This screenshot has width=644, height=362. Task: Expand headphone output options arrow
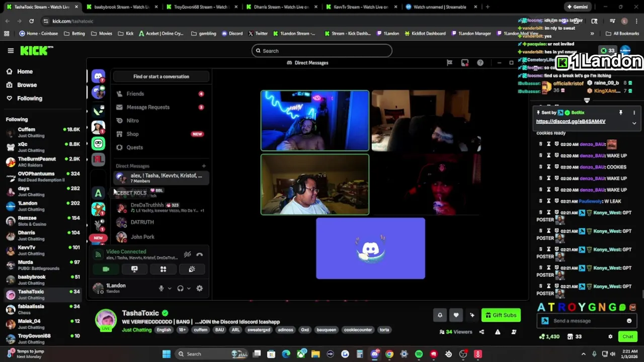(x=189, y=289)
